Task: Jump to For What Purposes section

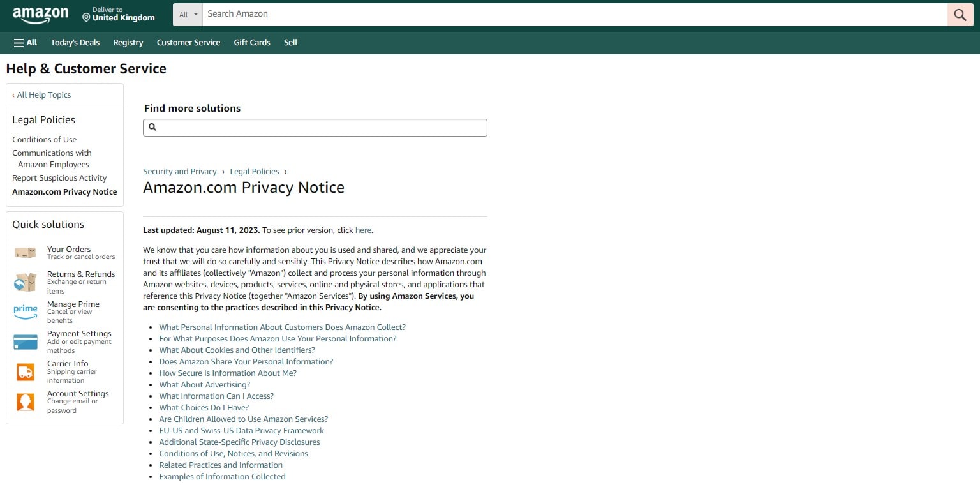Action: point(278,339)
